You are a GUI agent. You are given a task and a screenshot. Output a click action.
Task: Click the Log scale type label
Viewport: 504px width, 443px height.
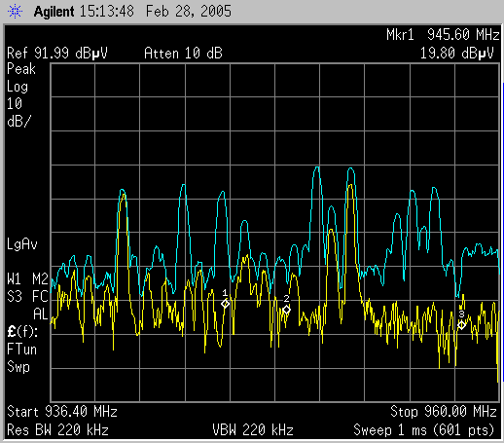click(x=18, y=87)
